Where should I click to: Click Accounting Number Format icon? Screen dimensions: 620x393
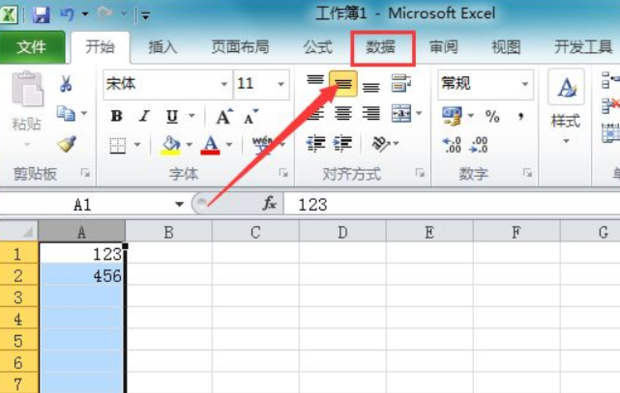pos(452,116)
